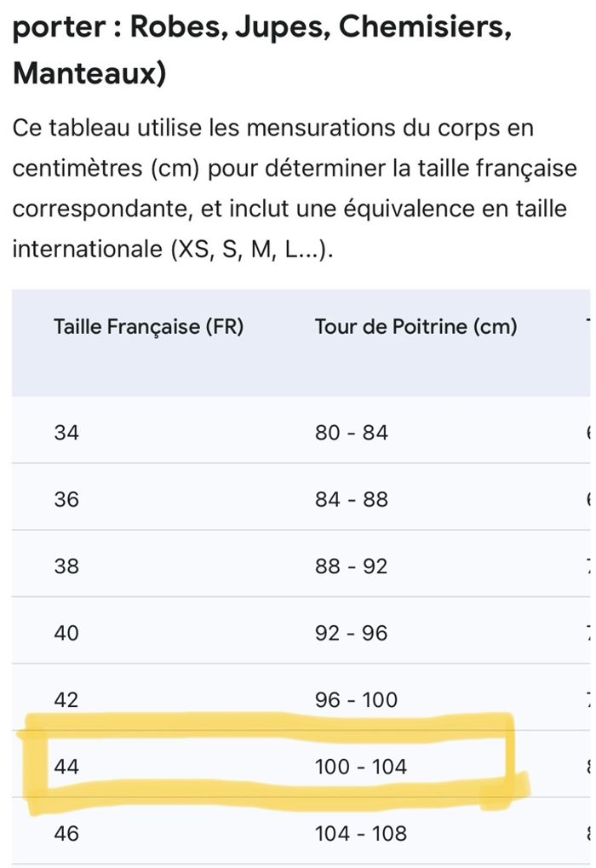Click the size 42 cell

click(66, 699)
